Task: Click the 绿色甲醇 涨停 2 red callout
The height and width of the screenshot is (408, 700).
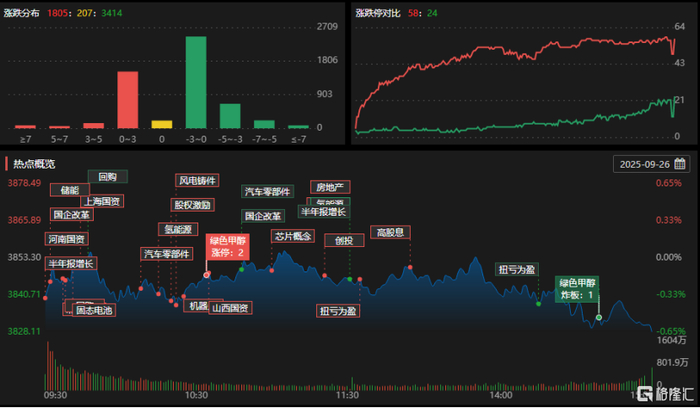Action: pos(228,246)
